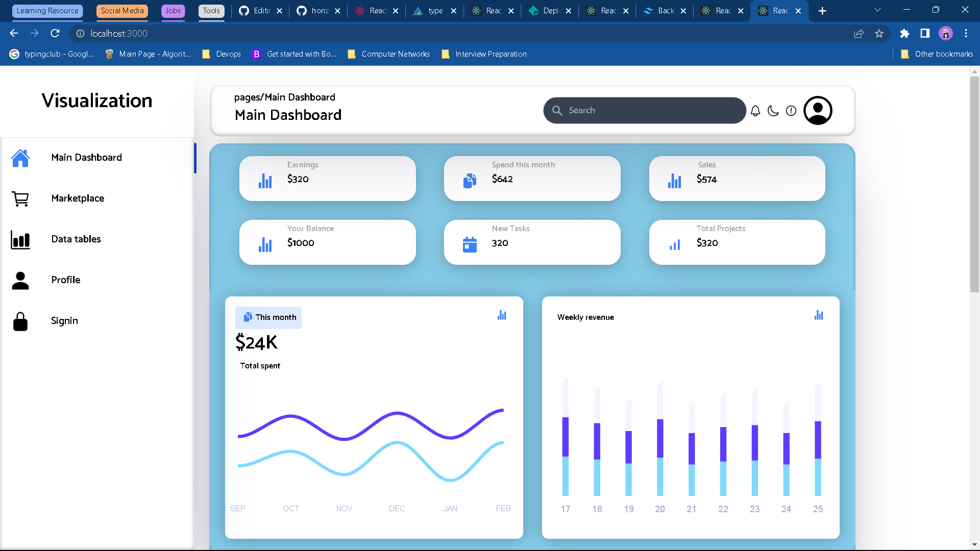Image resolution: width=980 pixels, height=551 pixels.
Task: Click the page vertical scrollbar thumb
Action: click(974, 184)
